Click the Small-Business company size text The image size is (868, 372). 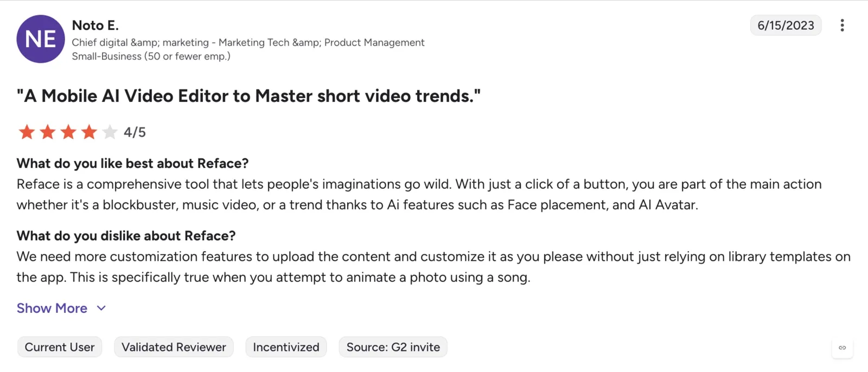(x=151, y=56)
